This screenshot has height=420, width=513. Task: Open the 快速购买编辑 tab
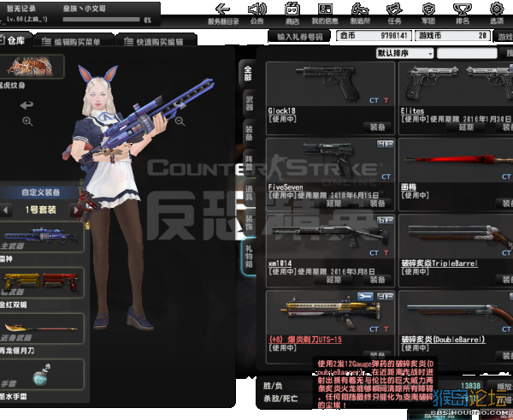[156, 41]
